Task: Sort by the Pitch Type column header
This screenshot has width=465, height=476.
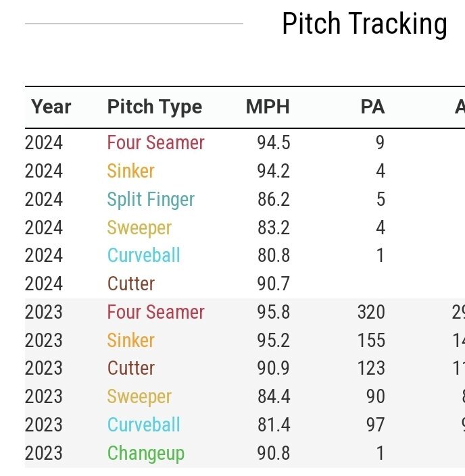Action: coord(154,107)
